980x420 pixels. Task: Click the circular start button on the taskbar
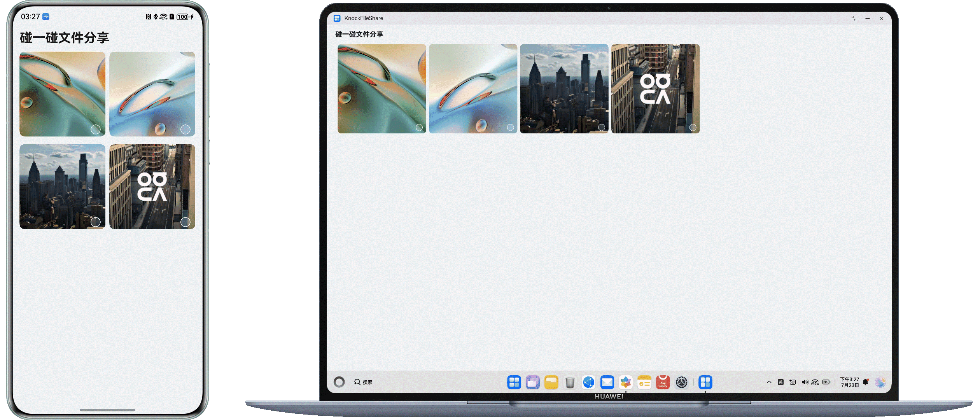[x=339, y=382]
